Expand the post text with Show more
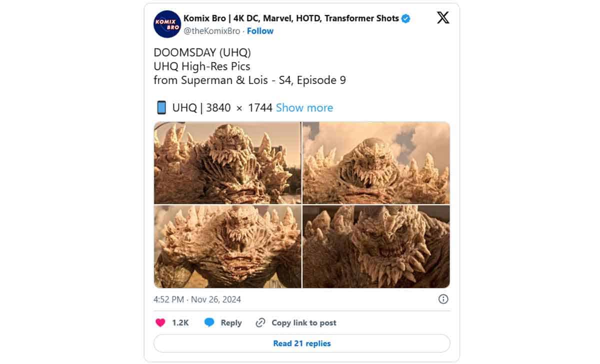 click(304, 107)
